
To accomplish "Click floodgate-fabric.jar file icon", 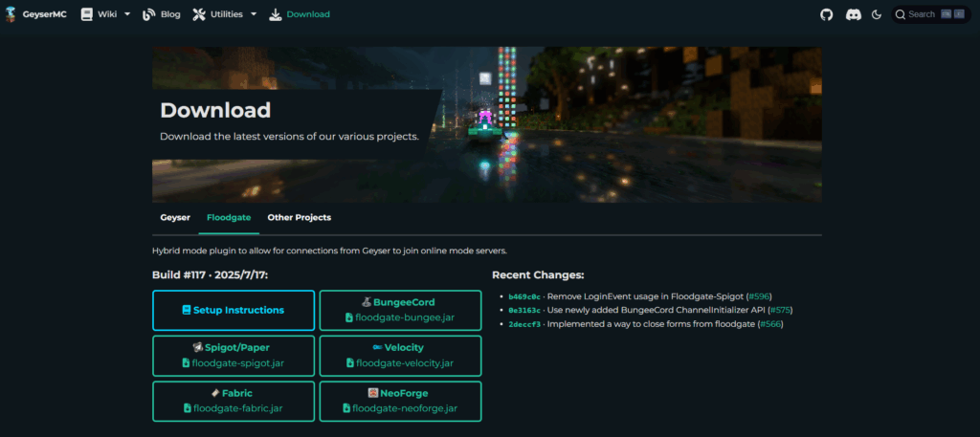I will 188,409.
